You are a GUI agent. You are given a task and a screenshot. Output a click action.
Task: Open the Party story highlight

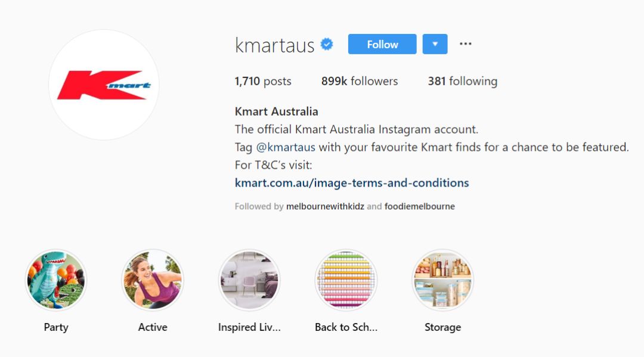[56, 280]
